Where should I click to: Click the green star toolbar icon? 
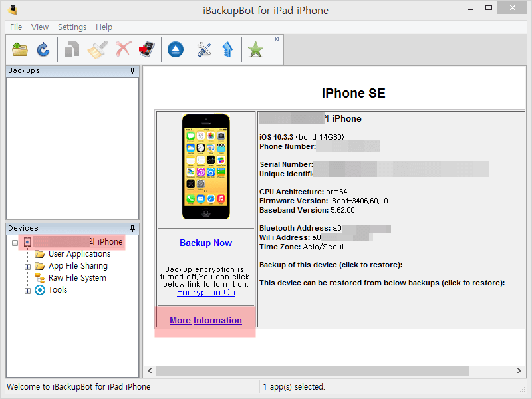click(x=255, y=49)
